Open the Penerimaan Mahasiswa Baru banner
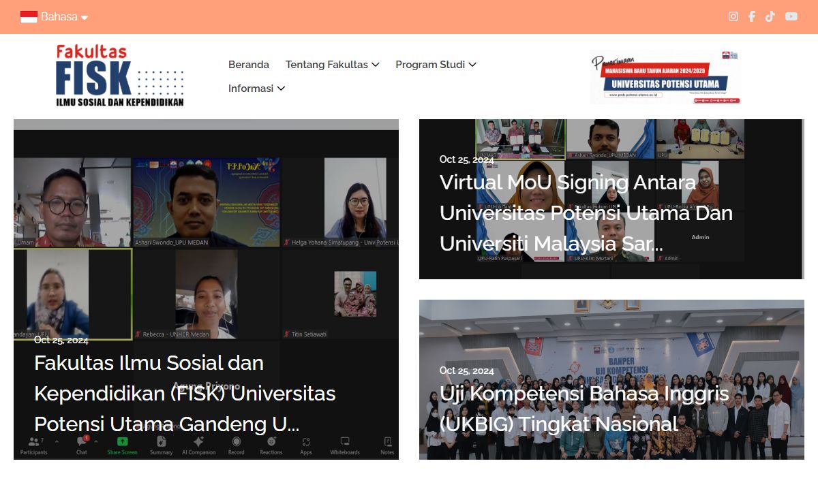Screen dimensions: 818x504 pyautogui.click(x=665, y=76)
